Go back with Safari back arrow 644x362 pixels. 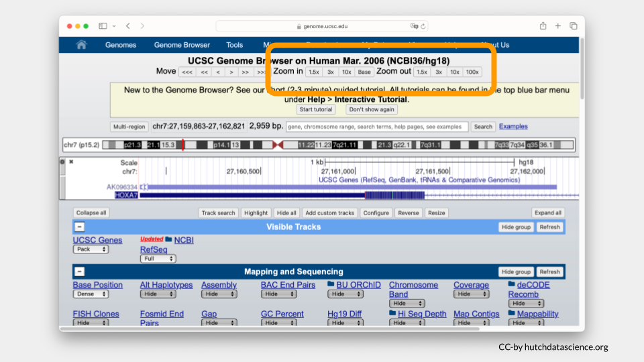pyautogui.click(x=128, y=26)
